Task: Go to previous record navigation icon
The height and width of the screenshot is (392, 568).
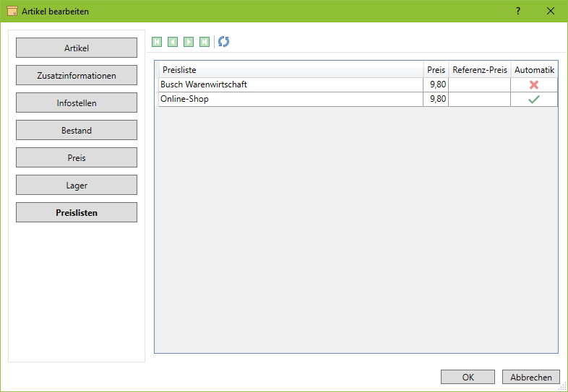Action: pyautogui.click(x=173, y=42)
